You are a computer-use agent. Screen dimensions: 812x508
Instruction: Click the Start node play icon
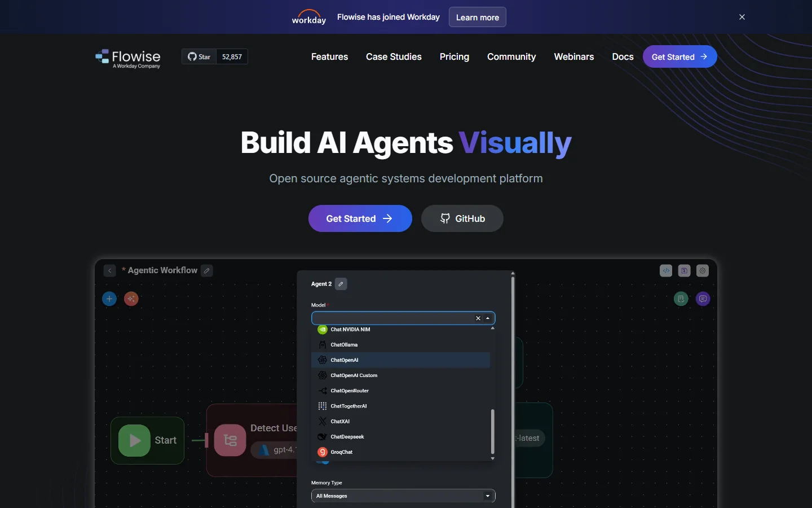click(x=134, y=440)
